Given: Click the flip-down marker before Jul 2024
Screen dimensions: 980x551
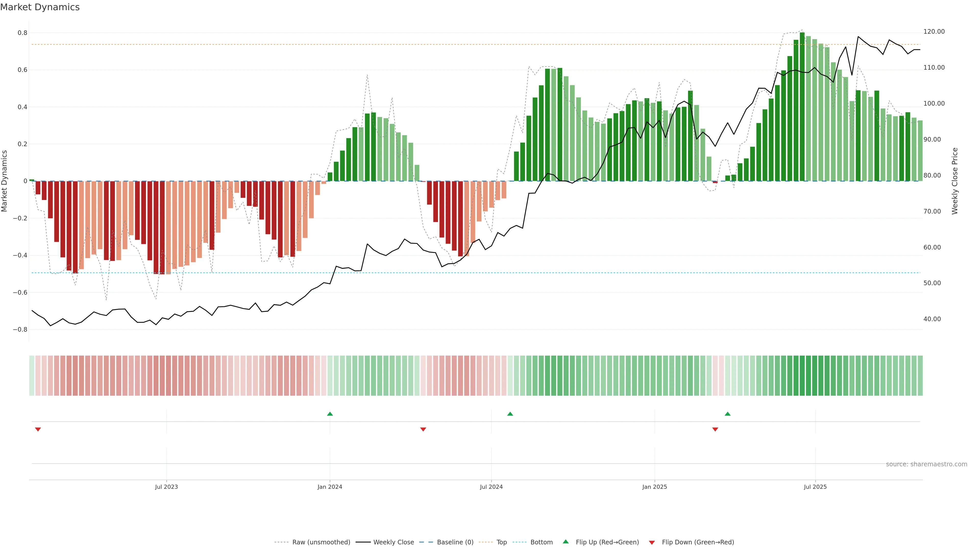Looking at the screenshot, I should pos(423,429).
